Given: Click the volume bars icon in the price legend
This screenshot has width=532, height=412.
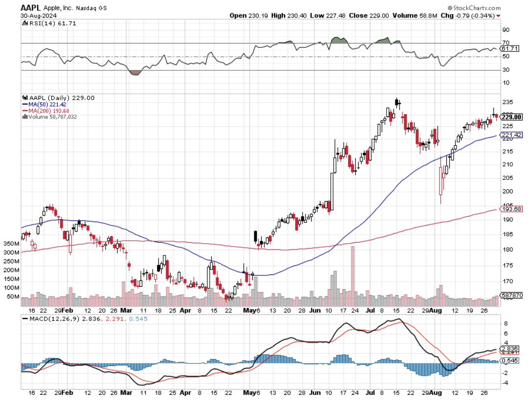Looking at the screenshot, I should pos(25,117).
